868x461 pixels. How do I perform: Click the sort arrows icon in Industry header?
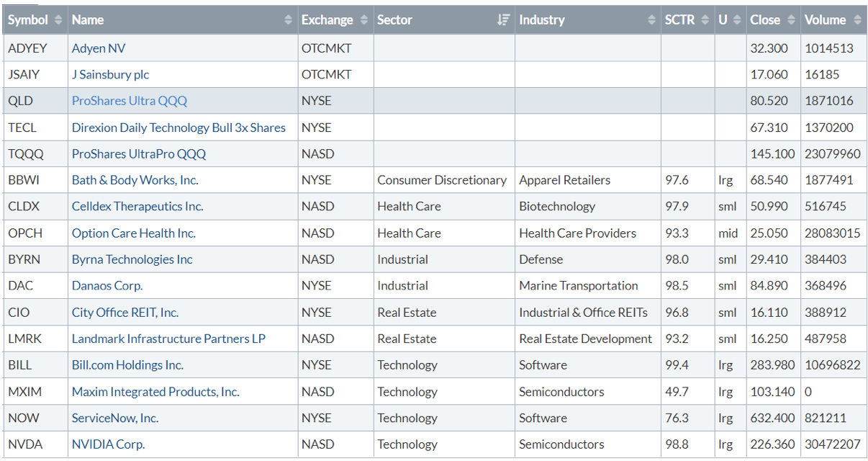(652, 20)
